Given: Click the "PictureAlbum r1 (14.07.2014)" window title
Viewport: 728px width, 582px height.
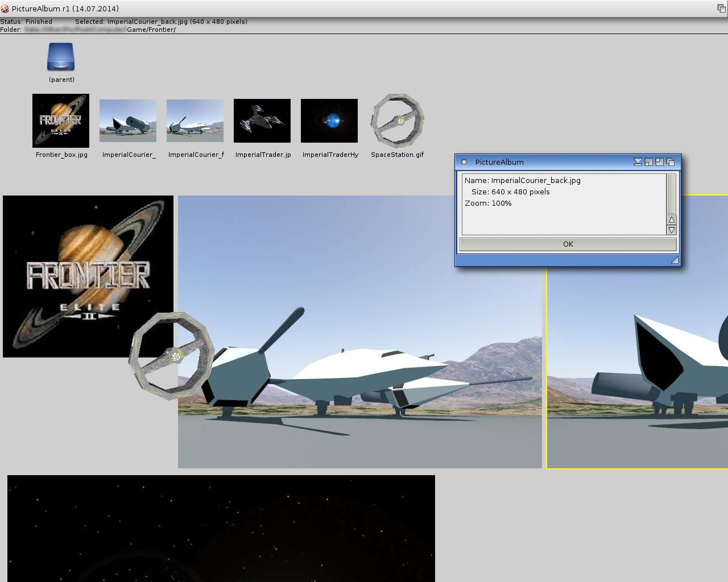Looking at the screenshot, I should (64, 9).
